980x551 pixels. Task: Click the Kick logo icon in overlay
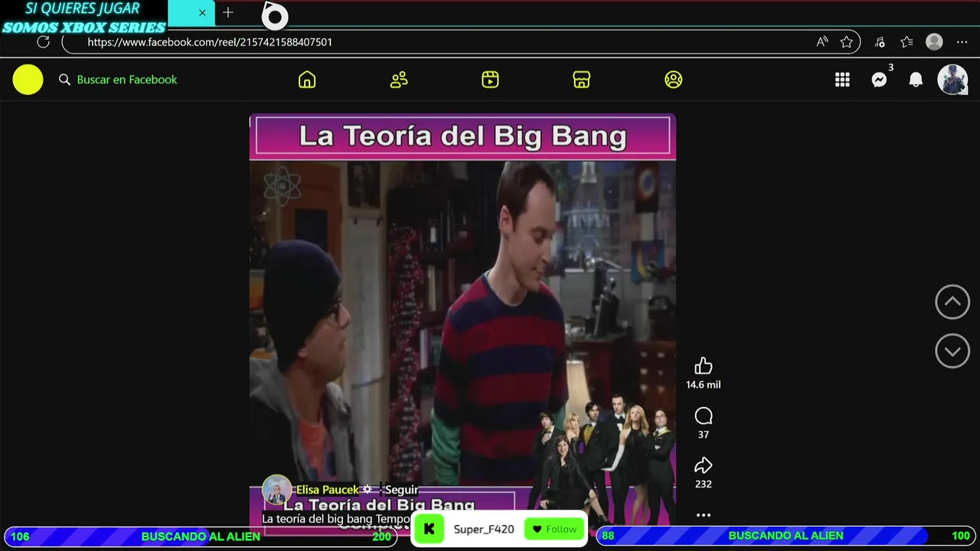pyautogui.click(x=429, y=529)
